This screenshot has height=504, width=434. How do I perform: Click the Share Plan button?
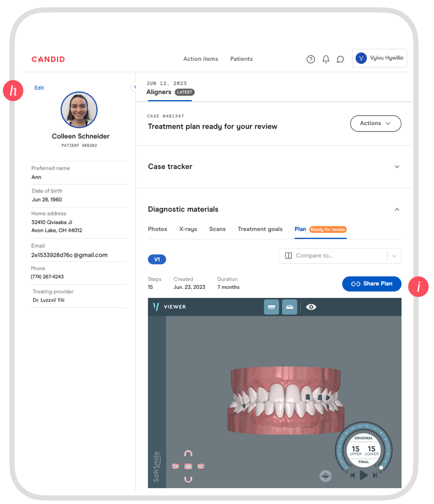tap(371, 284)
